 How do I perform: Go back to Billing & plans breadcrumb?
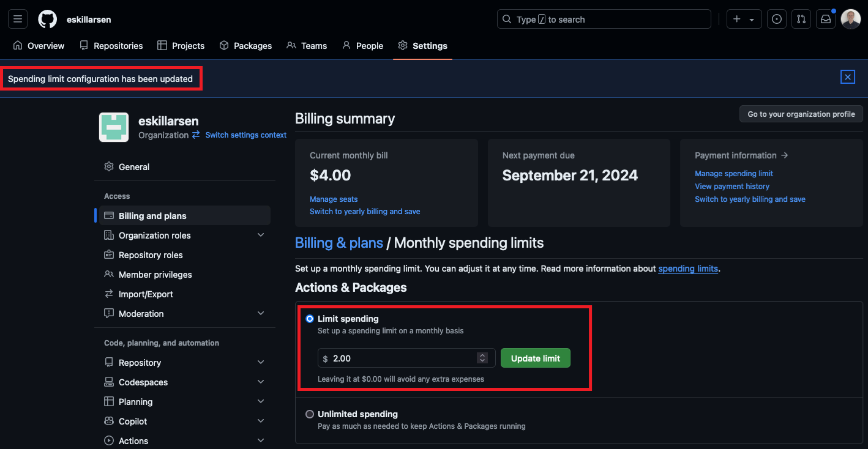[x=339, y=243]
